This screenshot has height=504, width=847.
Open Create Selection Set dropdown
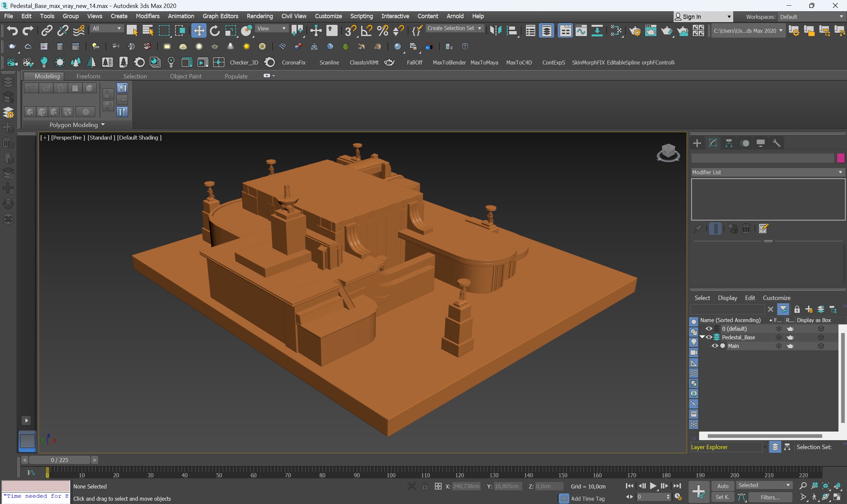(454, 28)
